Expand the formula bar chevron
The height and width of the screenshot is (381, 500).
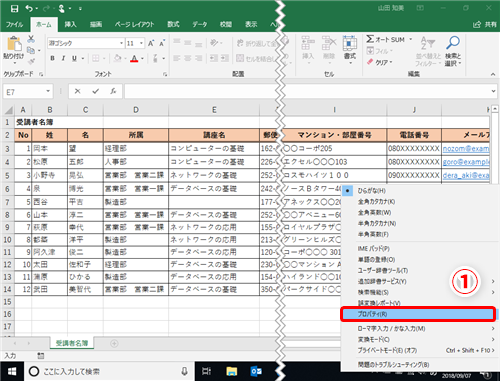tap(493, 91)
